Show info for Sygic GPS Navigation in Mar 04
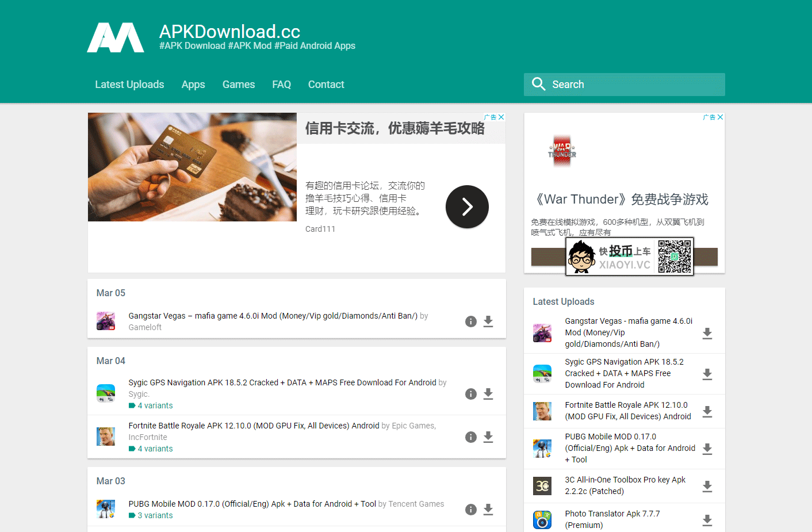 (471, 394)
